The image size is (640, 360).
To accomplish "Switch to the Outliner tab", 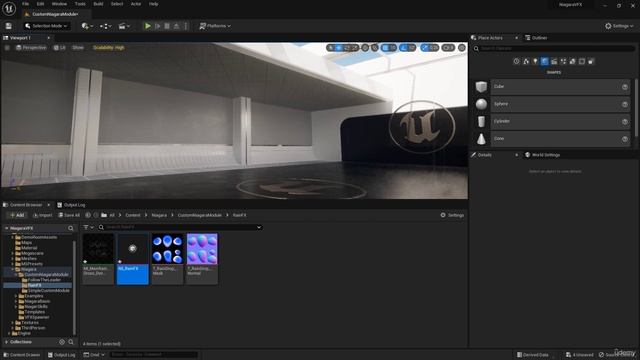I will pos(536,38).
